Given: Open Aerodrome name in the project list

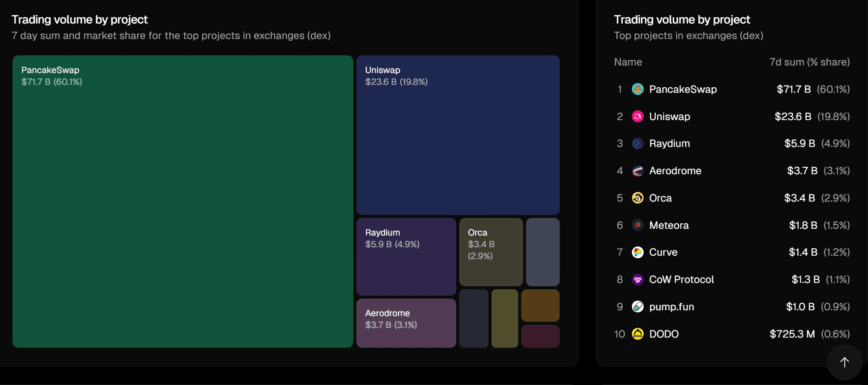Looking at the screenshot, I should pos(675,171).
